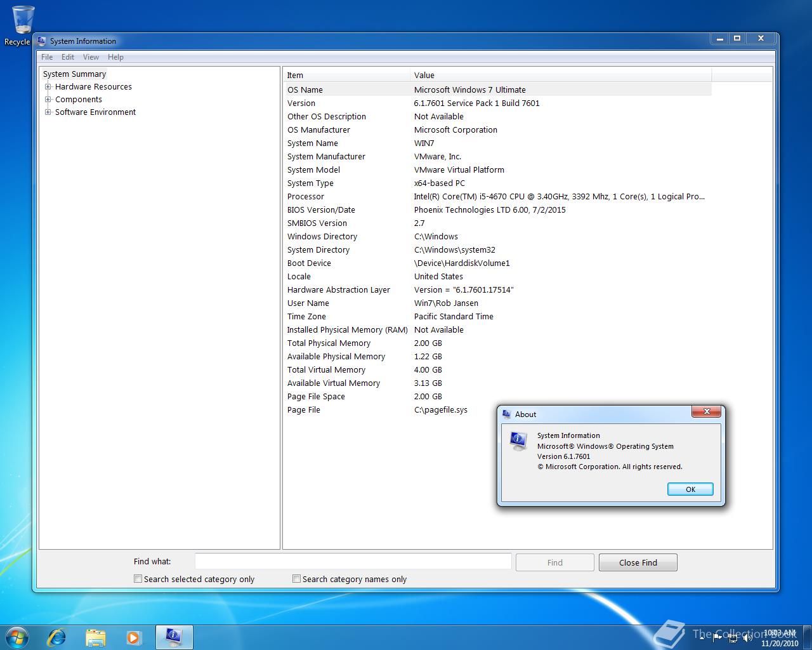Select the Page File Space row
Screen dimensions: 812x650
497,396
